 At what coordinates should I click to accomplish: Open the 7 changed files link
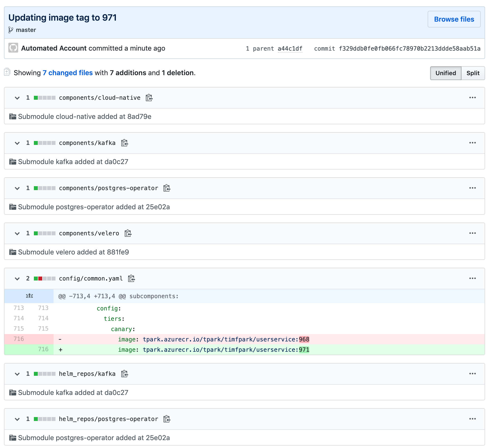pyautogui.click(x=68, y=73)
